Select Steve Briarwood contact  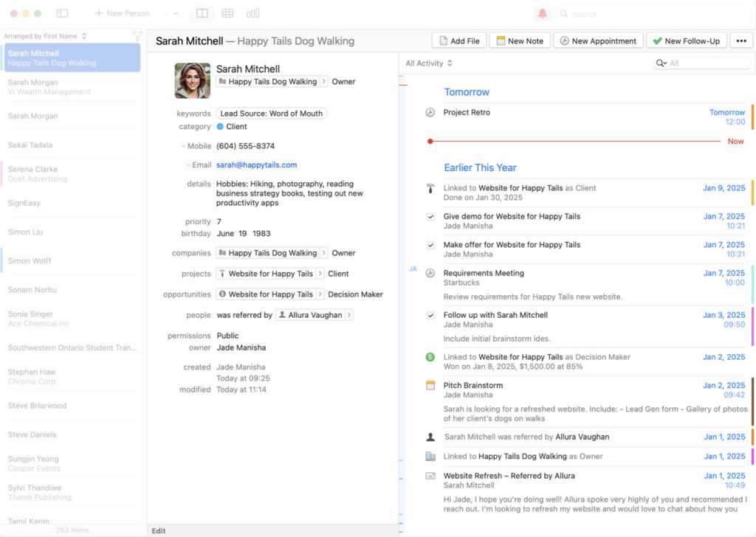click(72, 406)
